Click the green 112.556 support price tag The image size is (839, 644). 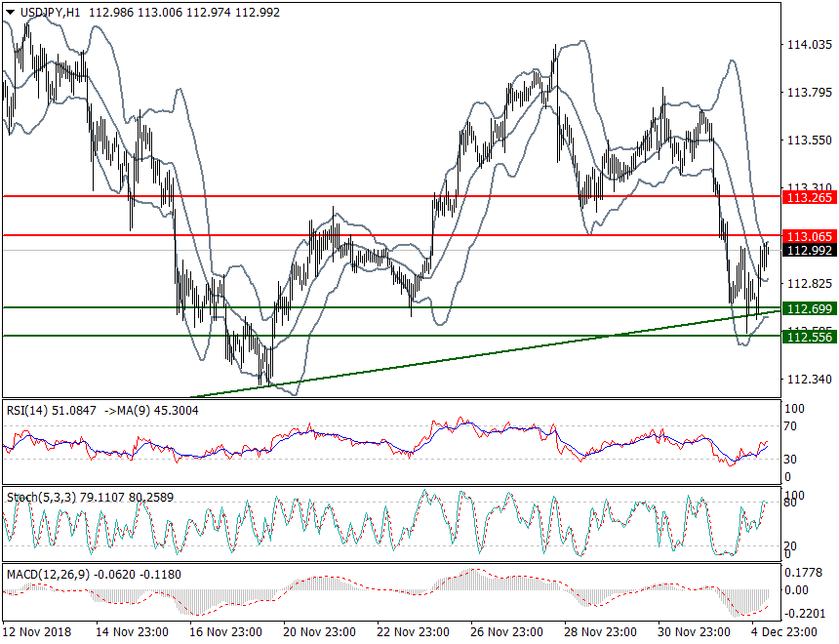tap(810, 339)
